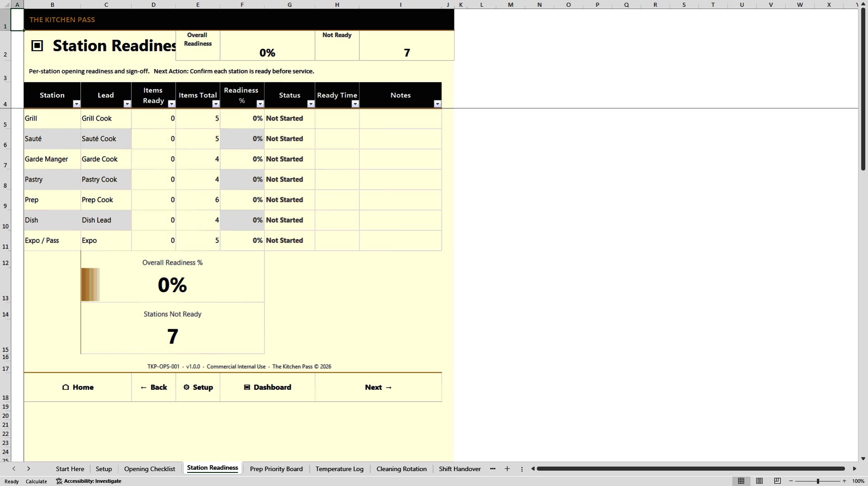Switch to the Cleaning Rotation sheet tab

point(401,469)
